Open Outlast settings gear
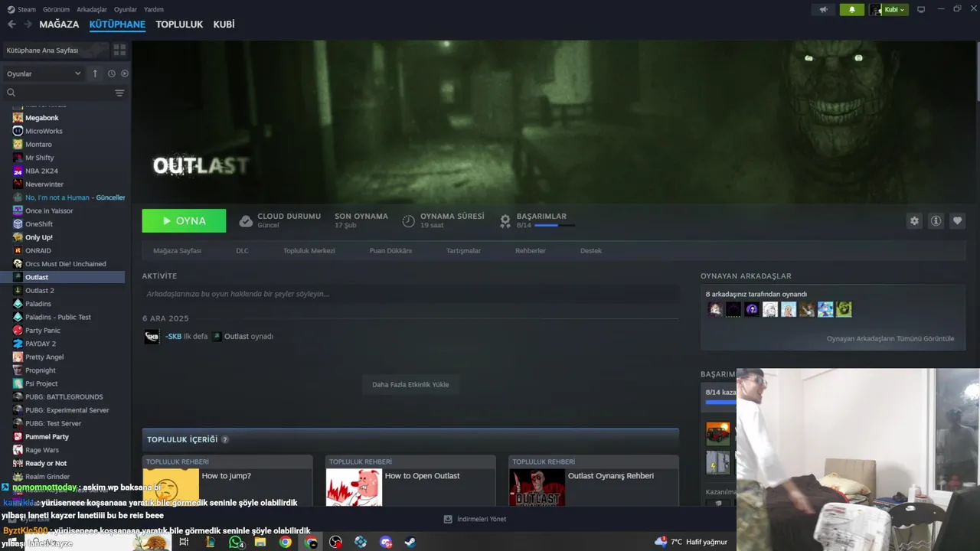This screenshot has height=551, width=980. pyautogui.click(x=914, y=220)
